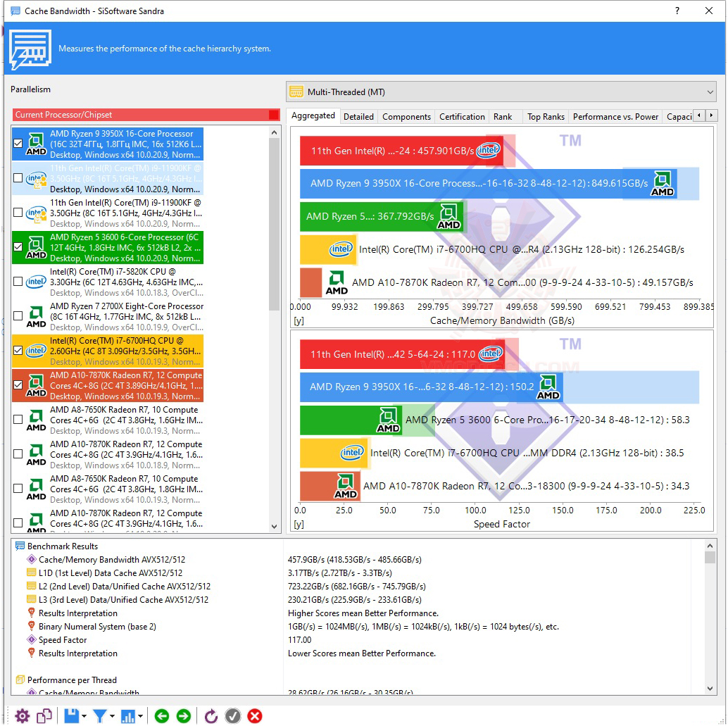Open the Multi-Threaded (MT) parallelism dropdown
This screenshot has width=728, height=726.
[x=501, y=92]
